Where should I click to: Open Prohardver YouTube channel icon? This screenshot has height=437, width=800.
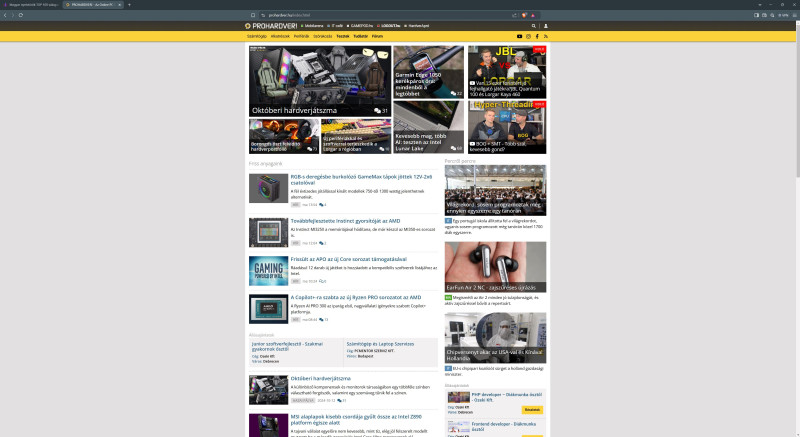point(519,36)
